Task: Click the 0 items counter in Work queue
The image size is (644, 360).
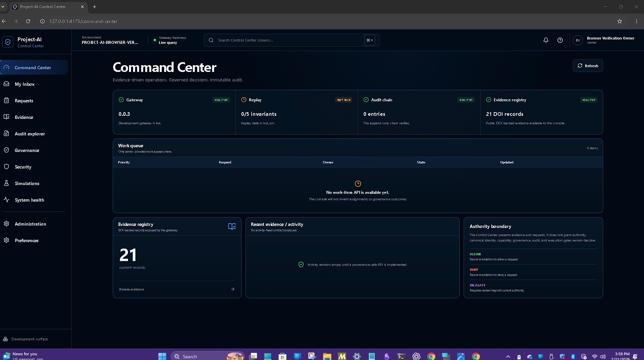Action: coord(592,148)
